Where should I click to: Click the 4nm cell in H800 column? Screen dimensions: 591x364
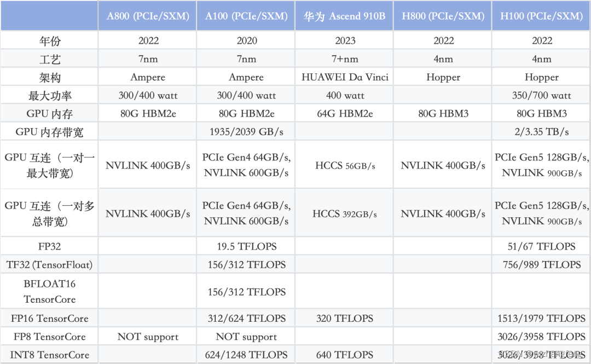coord(443,59)
